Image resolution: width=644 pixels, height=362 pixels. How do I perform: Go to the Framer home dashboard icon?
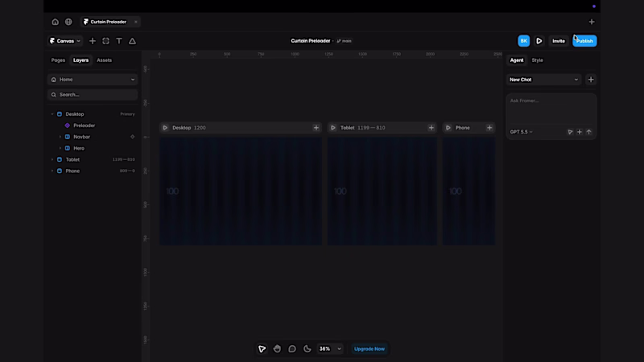55,22
